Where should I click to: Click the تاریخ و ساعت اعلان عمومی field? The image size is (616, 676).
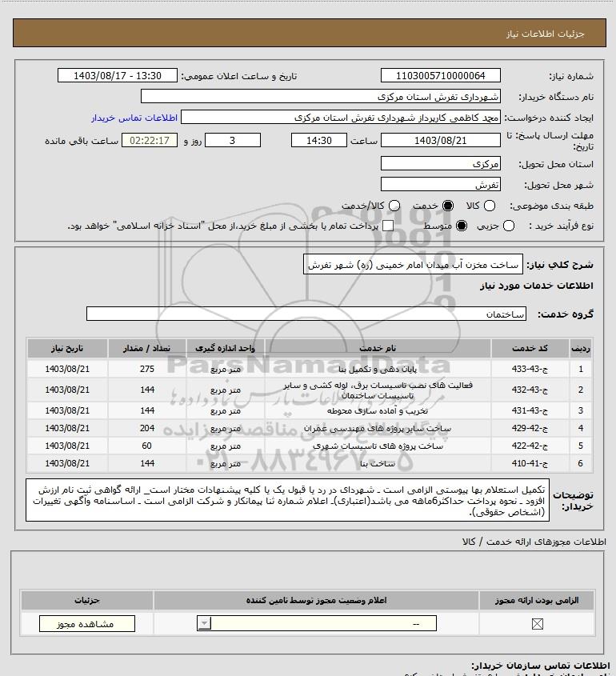coord(118,75)
